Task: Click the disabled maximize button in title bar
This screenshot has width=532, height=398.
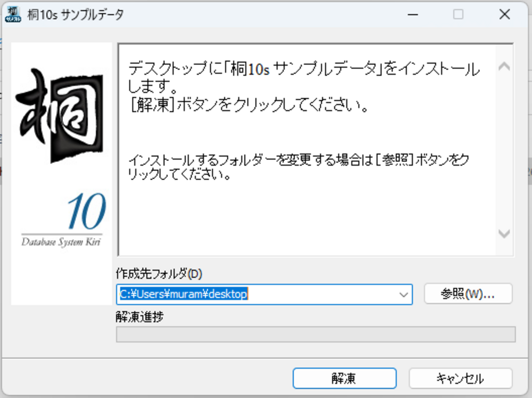Action: tap(458, 14)
